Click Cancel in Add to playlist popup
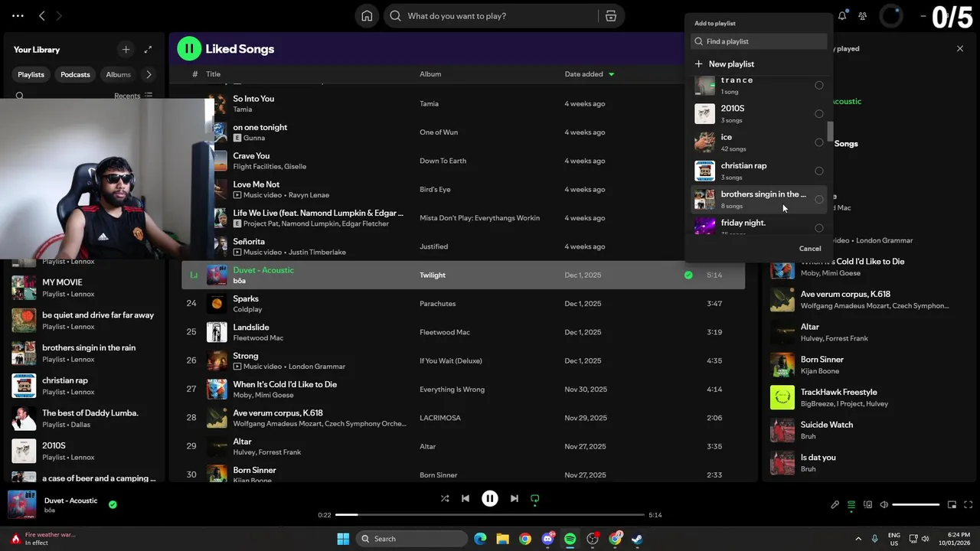 coord(810,249)
